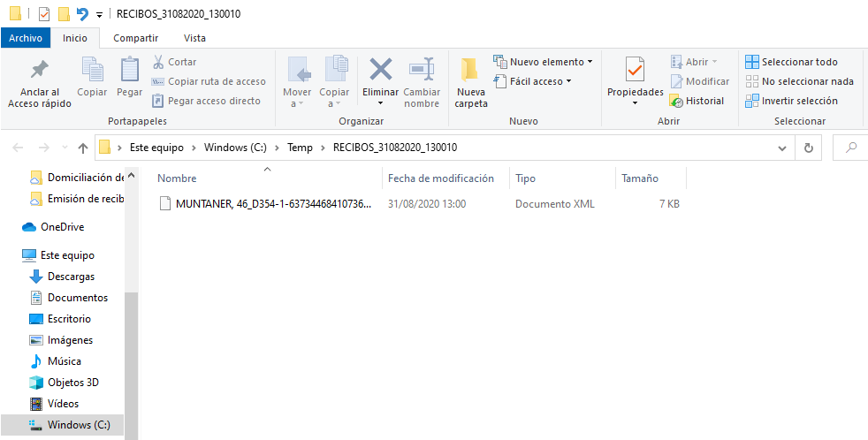Click the Copiar clipboard icon

(93, 70)
